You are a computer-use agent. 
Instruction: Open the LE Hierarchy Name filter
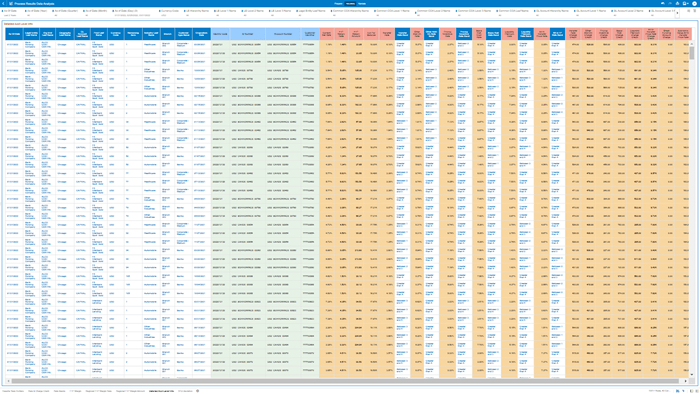tap(196, 11)
